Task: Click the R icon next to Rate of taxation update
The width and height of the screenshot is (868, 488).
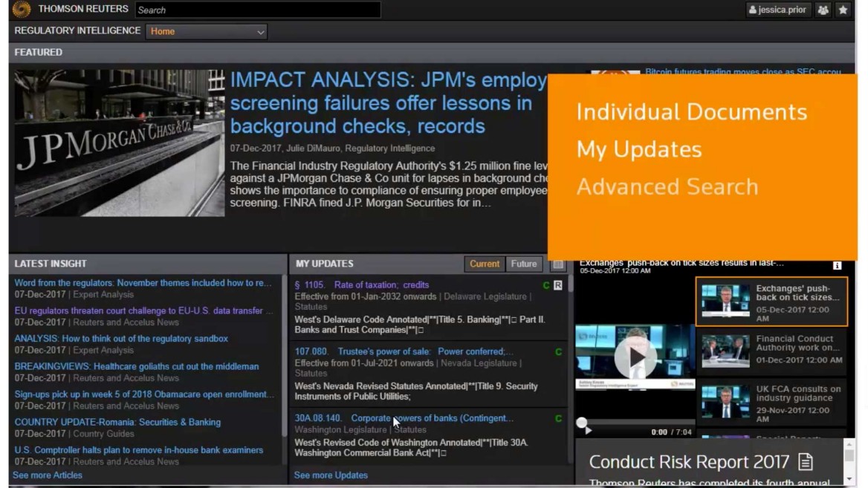Action: pyautogui.click(x=560, y=284)
